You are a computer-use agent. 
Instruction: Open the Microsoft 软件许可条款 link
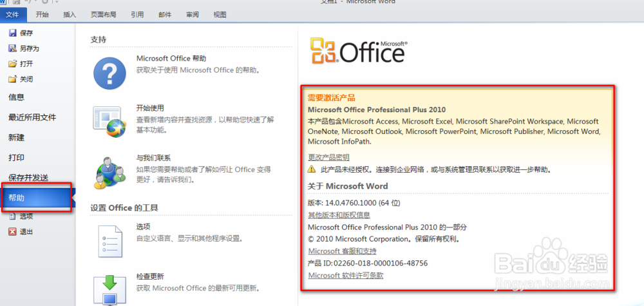[x=345, y=275]
